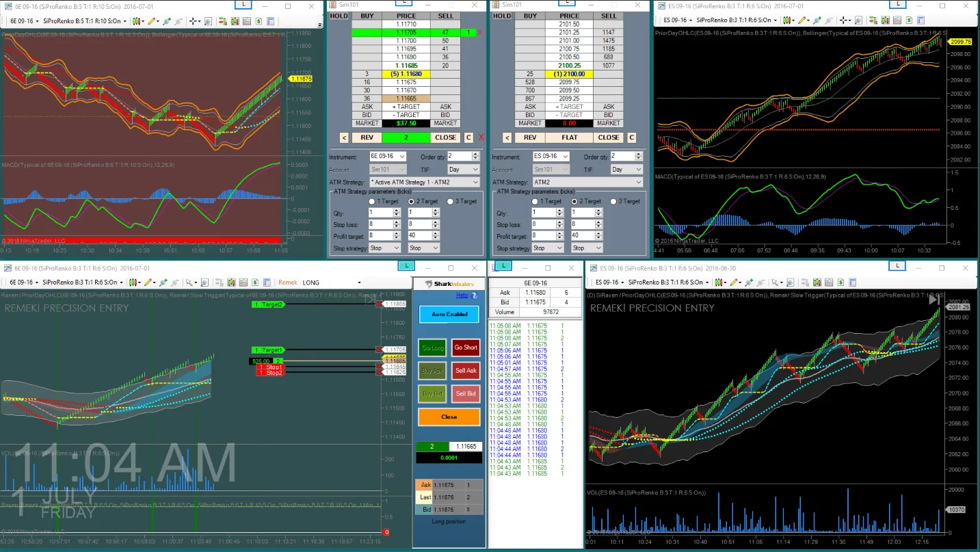Open Instrument dropdown showing 6E 09-16 in SuperDOM
The image size is (980, 552).
pyautogui.click(x=388, y=157)
